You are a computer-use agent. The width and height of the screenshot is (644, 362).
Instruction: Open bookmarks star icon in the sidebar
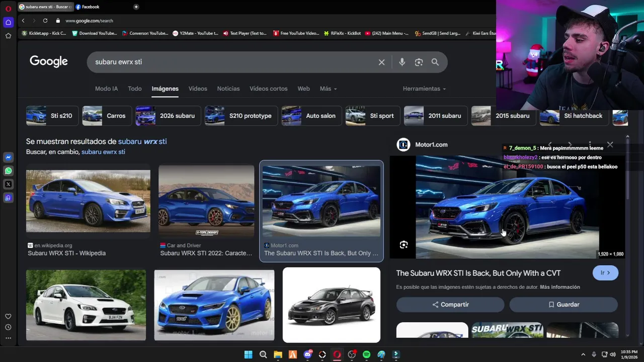[x=8, y=36]
